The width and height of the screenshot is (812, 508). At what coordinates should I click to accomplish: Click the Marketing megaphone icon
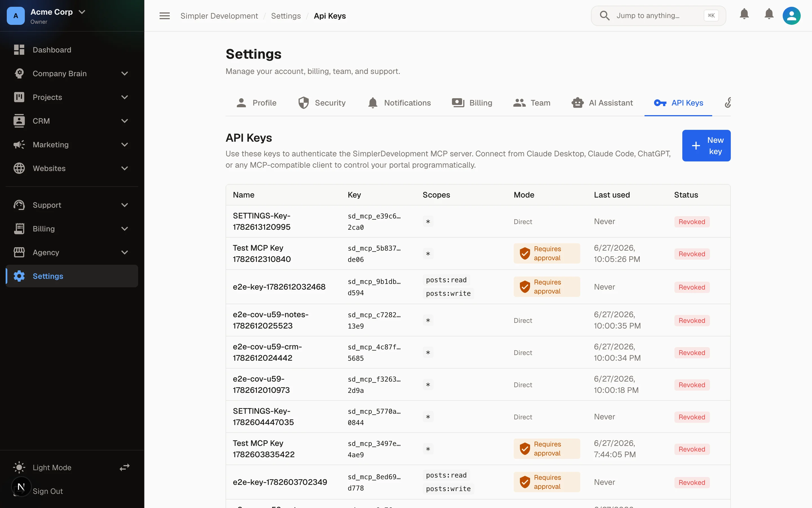[19, 144]
